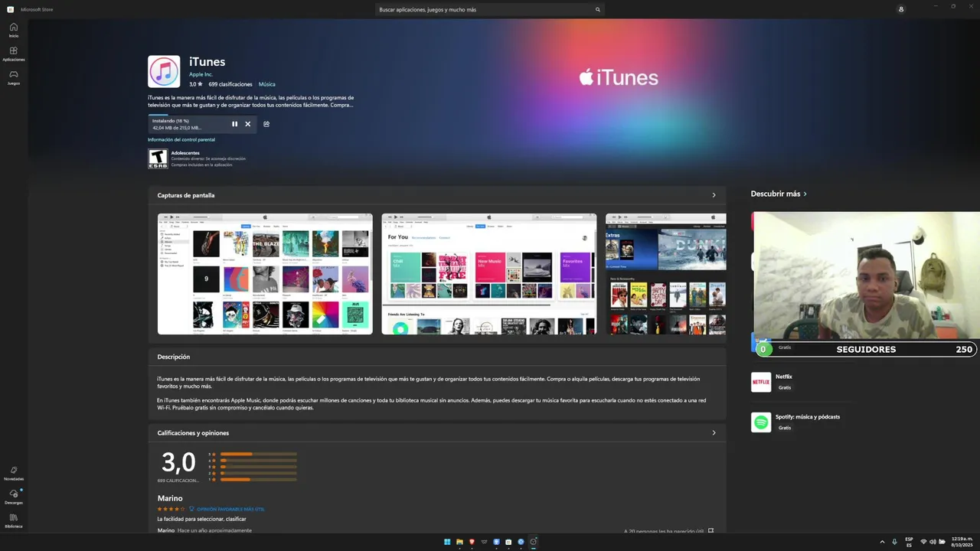This screenshot has height=551, width=980.
Task: Share the iTunes app page
Action: (266, 124)
